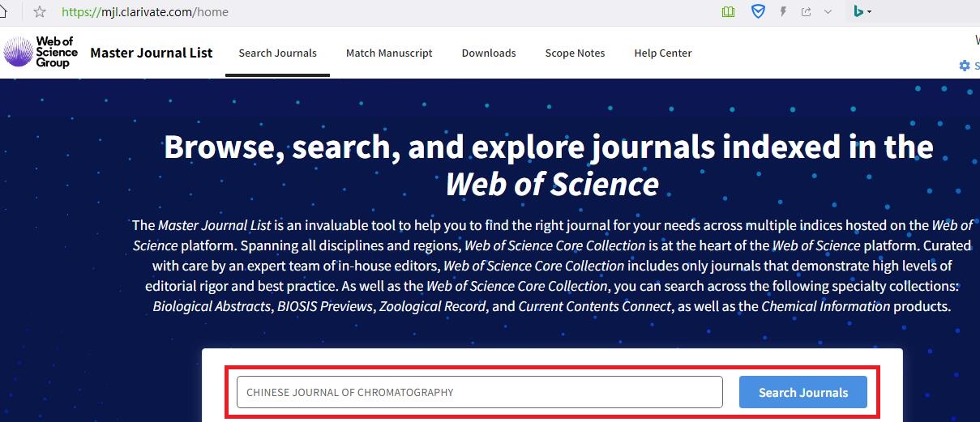Open the Match Manuscript tab

[x=389, y=53]
